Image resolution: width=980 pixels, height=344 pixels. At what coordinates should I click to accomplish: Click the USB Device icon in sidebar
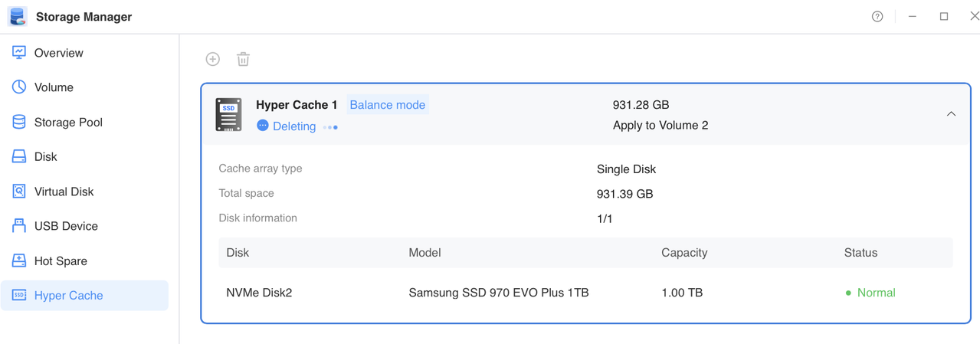(x=19, y=225)
